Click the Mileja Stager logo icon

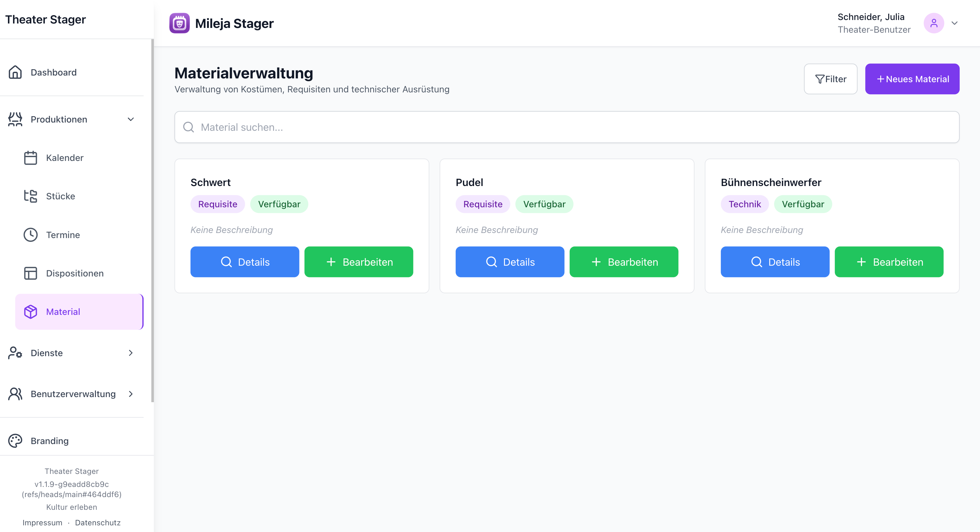(x=179, y=23)
